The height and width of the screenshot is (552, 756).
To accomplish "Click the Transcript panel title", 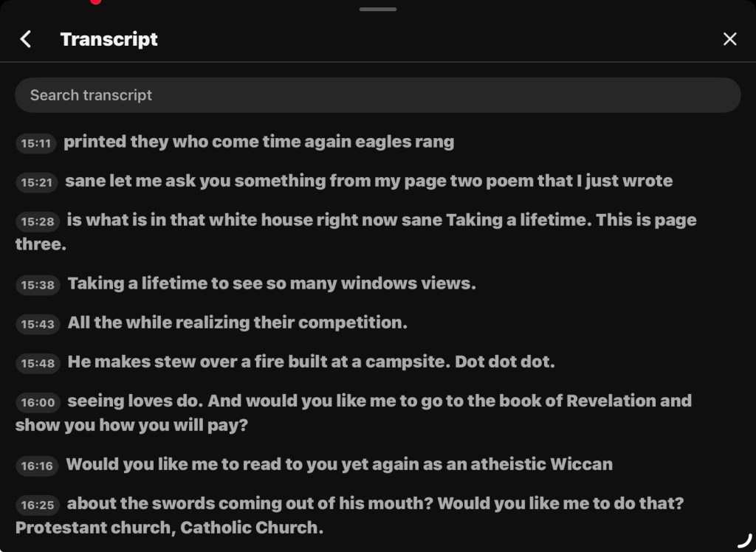I will pos(109,39).
